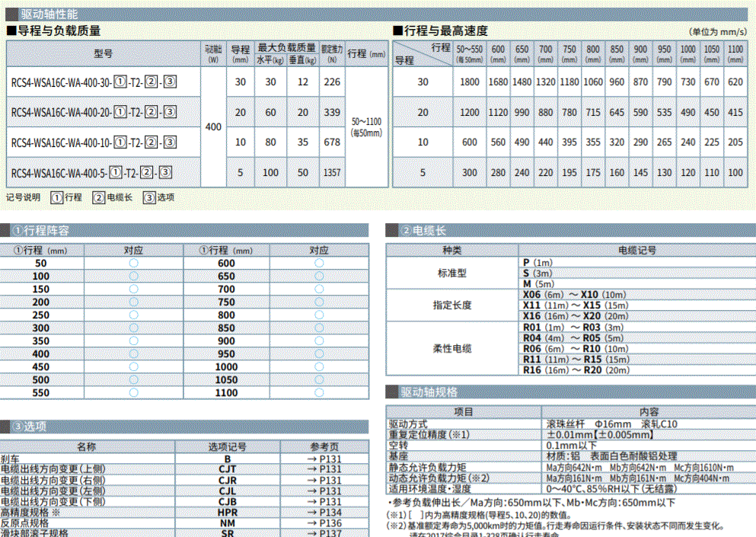Click the speed value 1320

click(x=546, y=82)
